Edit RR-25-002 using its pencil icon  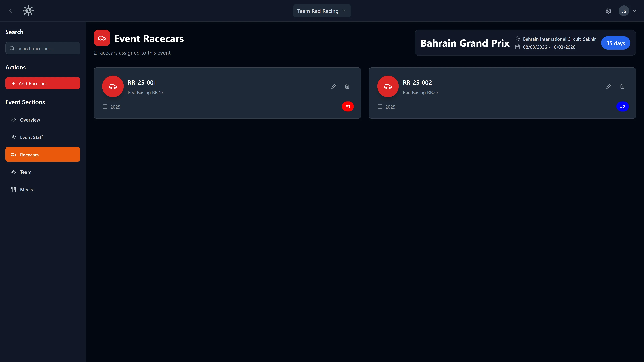609,86
